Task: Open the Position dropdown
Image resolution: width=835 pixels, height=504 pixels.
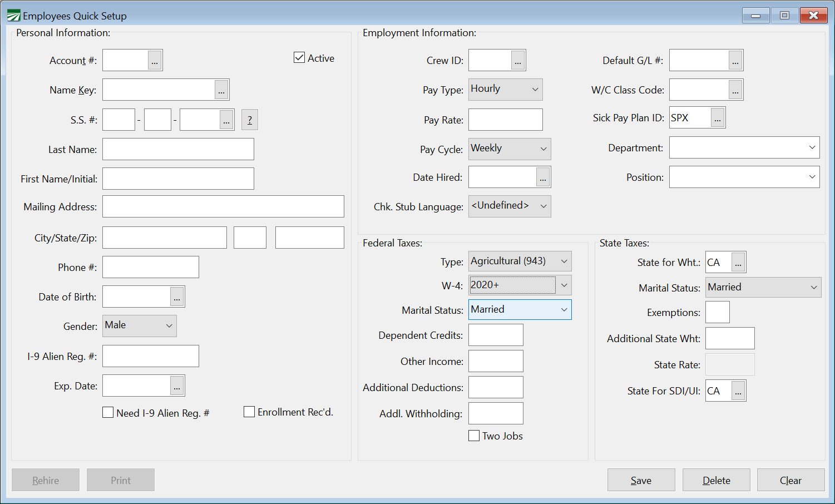Action: click(744, 177)
